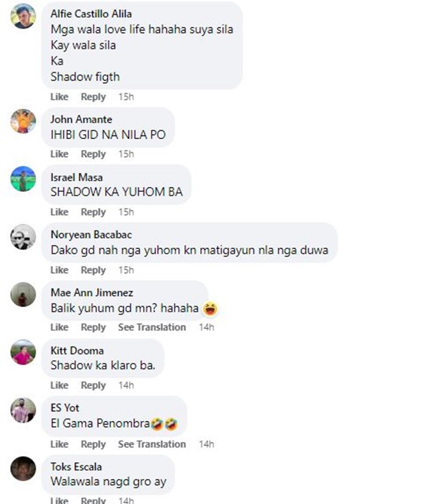This screenshot has width=448, height=504.
Task: Open Alfie Castillo Alila's profile picture
Action: point(23,16)
